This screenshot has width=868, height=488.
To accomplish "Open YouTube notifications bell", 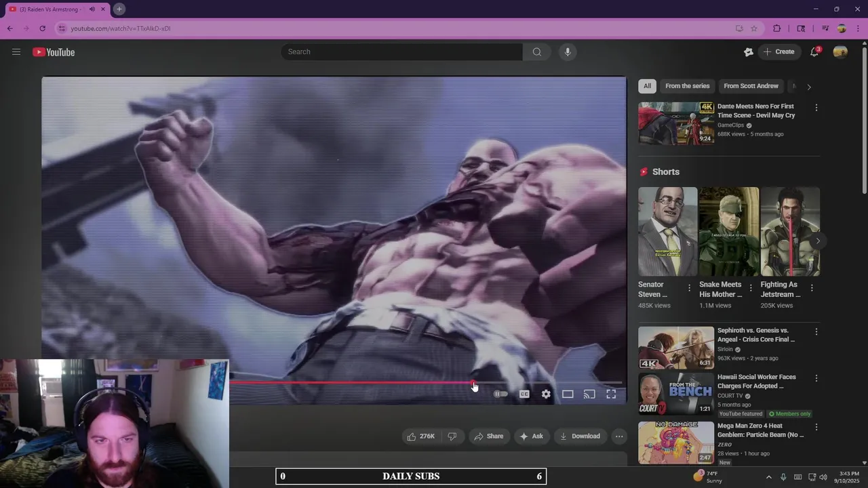I will 814,52.
